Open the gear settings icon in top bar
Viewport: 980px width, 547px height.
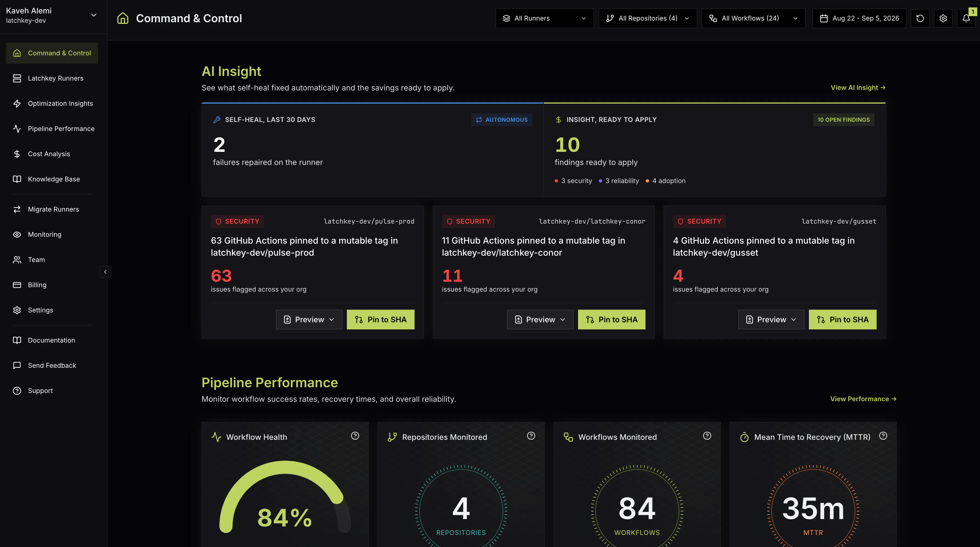point(943,18)
